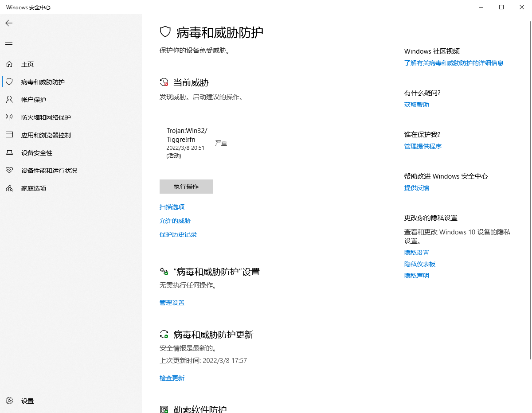Open 保护历史记录
The width and height of the screenshot is (532, 413).
178,234
